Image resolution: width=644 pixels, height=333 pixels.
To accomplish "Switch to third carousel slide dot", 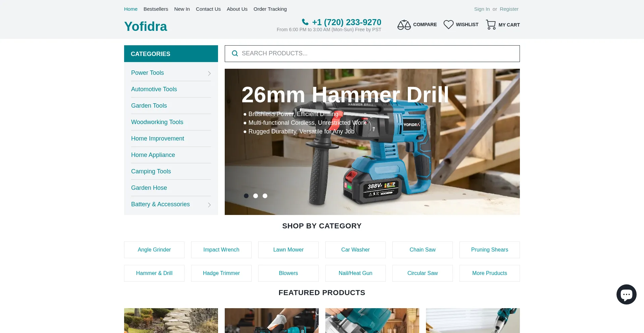I will pos(265,196).
